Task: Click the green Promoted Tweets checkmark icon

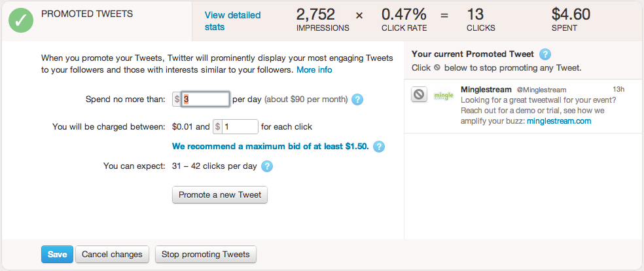Action: click(x=22, y=20)
